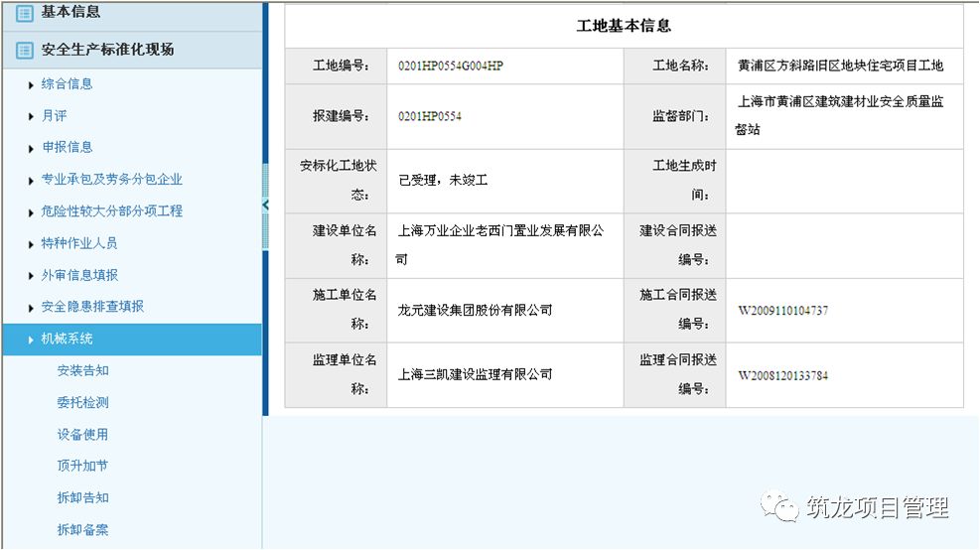Image resolution: width=980 pixels, height=550 pixels.
Task: Open 专业承包及劳务分包企业 entry
Action: (112, 180)
